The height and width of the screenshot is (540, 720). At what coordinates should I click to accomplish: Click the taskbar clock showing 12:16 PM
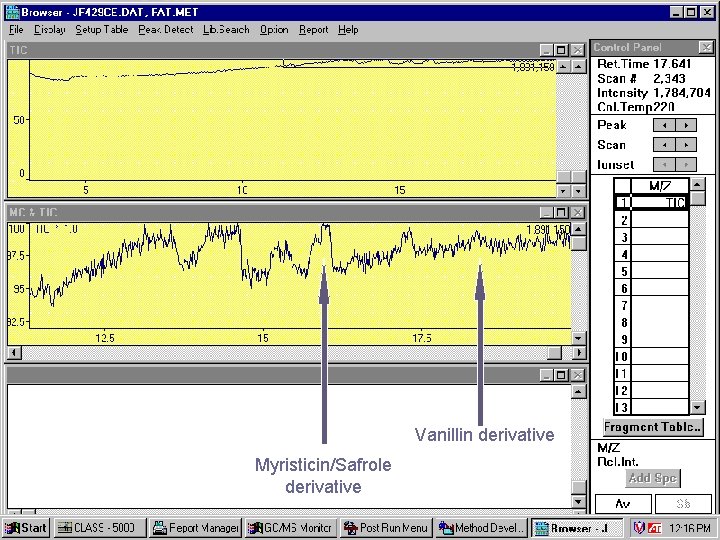(690, 528)
